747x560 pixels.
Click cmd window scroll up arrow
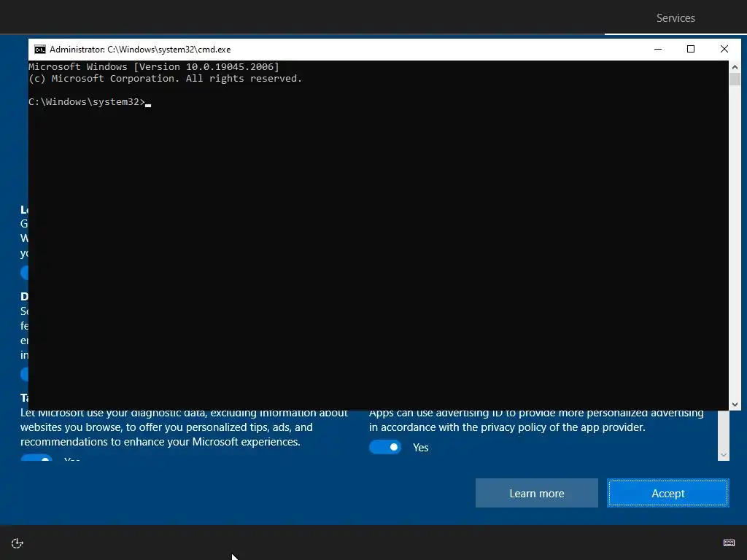tap(735, 66)
